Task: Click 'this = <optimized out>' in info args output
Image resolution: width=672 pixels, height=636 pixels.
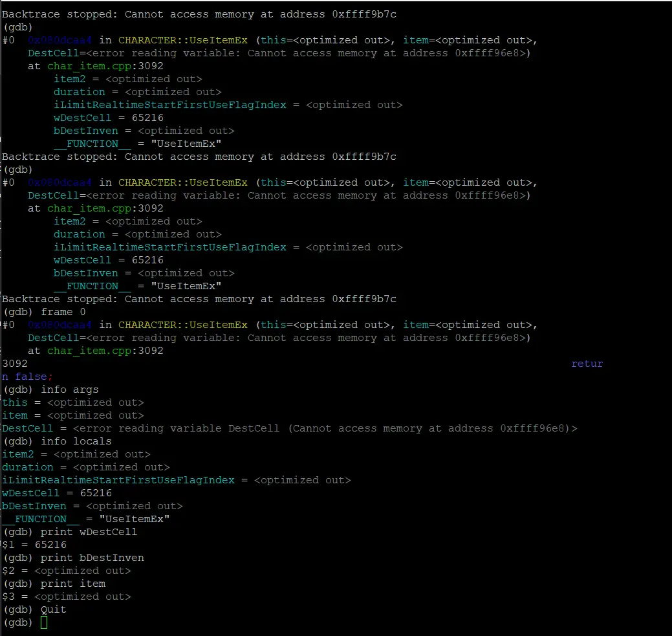Action: 73,402
